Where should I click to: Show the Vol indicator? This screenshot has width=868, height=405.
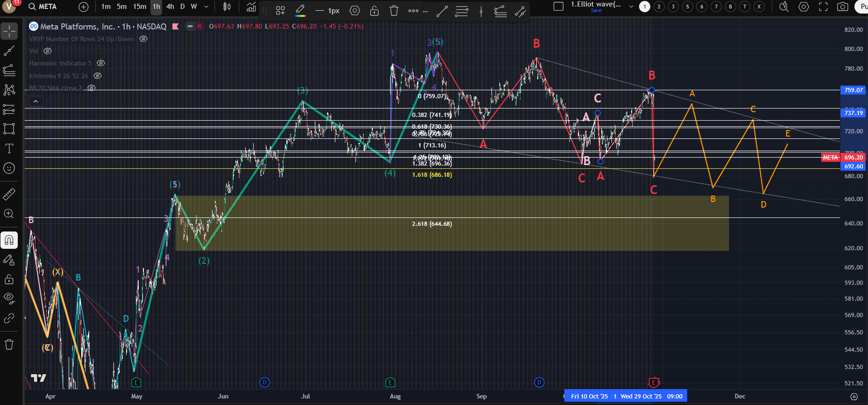(x=48, y=51)
